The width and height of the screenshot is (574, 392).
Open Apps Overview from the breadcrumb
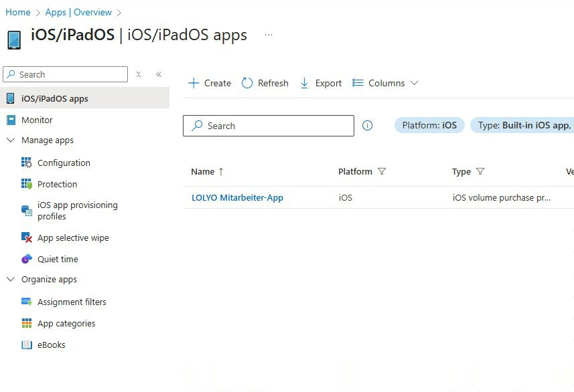point(79,12)
